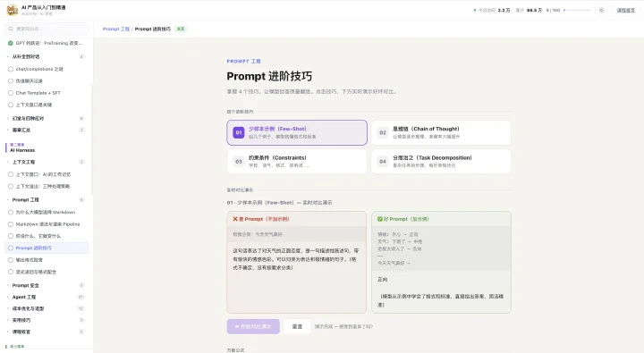This screenshot has width=644, height=353.
Task: Open the 你填什么, 它就变什么 lesson
Action: point(47,236)
